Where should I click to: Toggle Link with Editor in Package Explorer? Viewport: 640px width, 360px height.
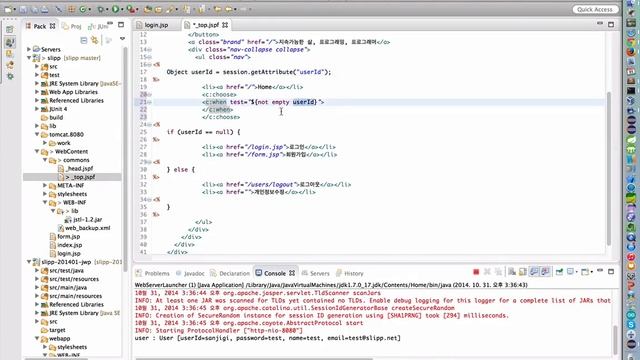[x=95, y=40]
